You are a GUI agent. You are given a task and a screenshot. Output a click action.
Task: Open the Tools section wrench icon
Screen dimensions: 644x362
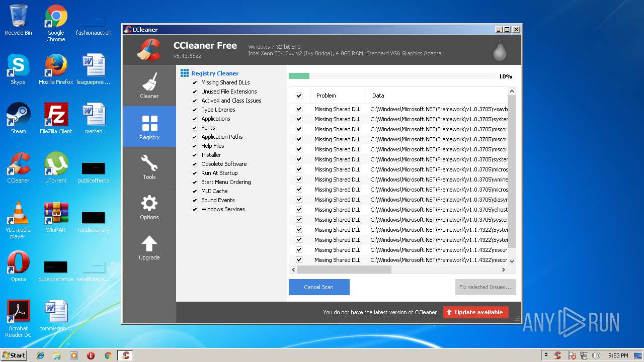tap(149, 166)
